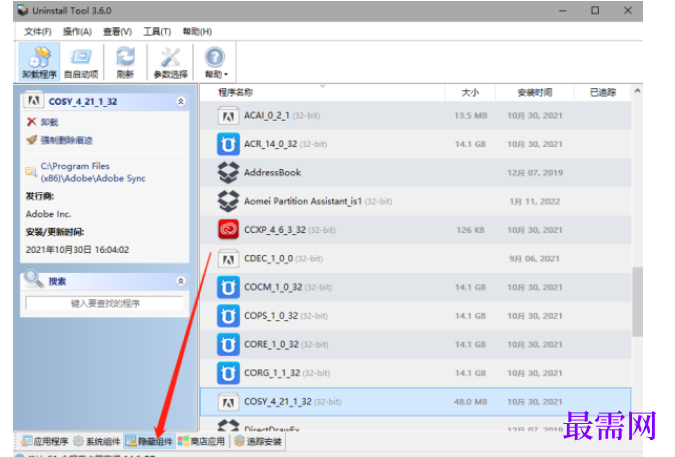The height and width of the screenshot is (457, 675).
Task: Select the AddressBook program icon
Action: click(x=228, y=173)
